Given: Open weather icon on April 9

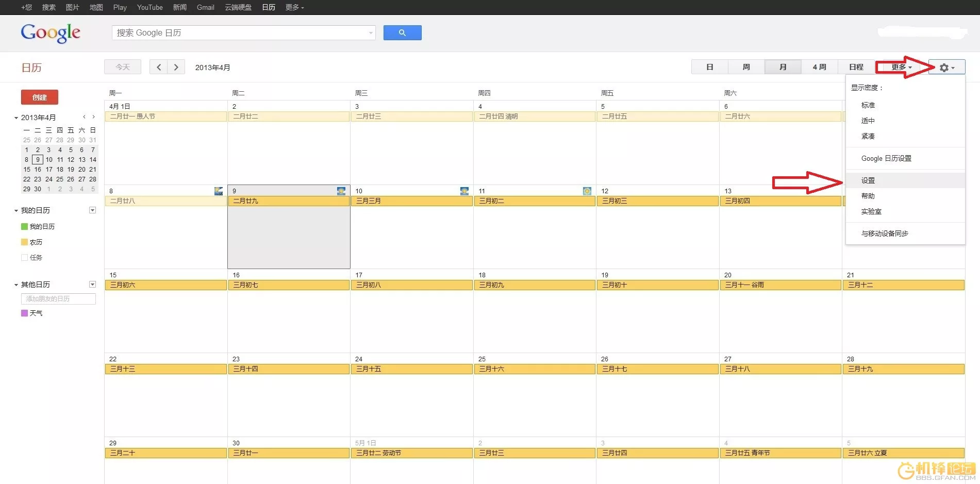Looking at the screenshot, I should (341, 191).
